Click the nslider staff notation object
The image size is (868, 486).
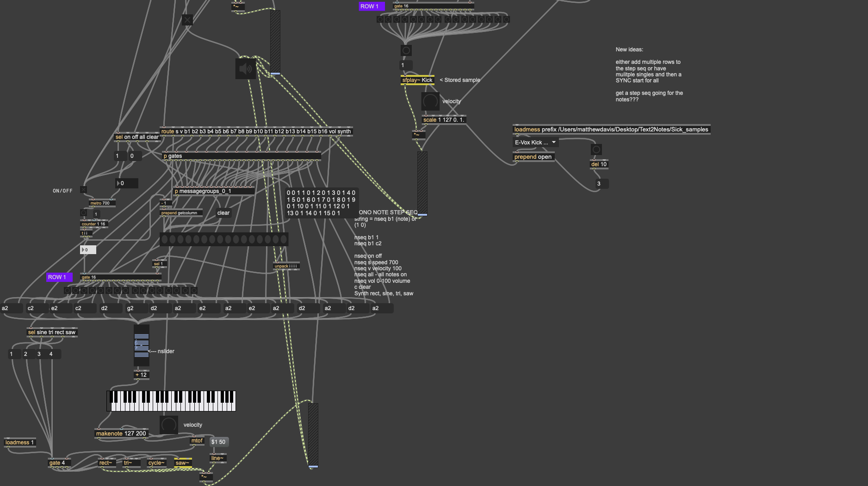tap(142, 345)
